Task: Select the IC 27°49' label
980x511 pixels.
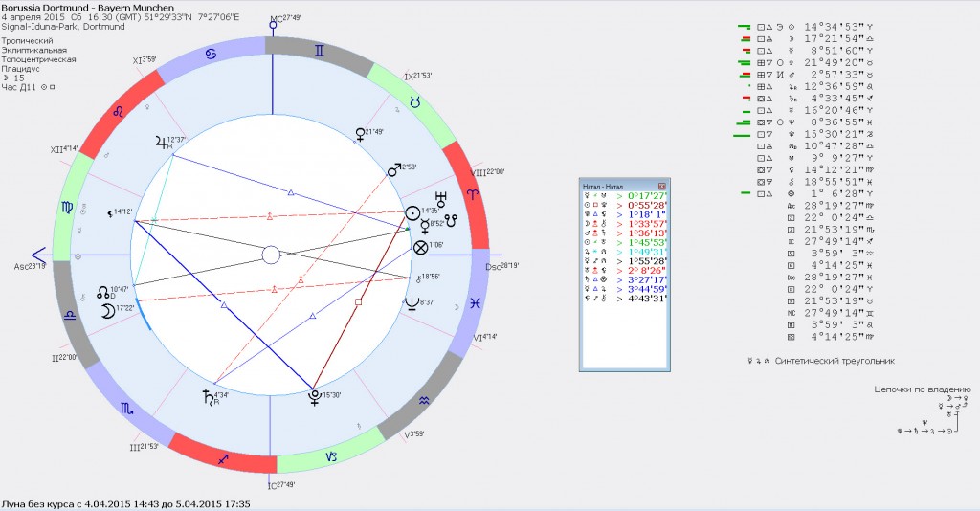Action: (281, 485)
